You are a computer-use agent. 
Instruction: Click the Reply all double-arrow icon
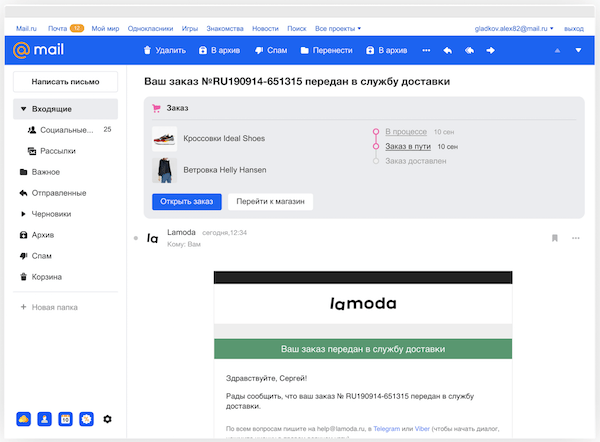tap(469, 51)
